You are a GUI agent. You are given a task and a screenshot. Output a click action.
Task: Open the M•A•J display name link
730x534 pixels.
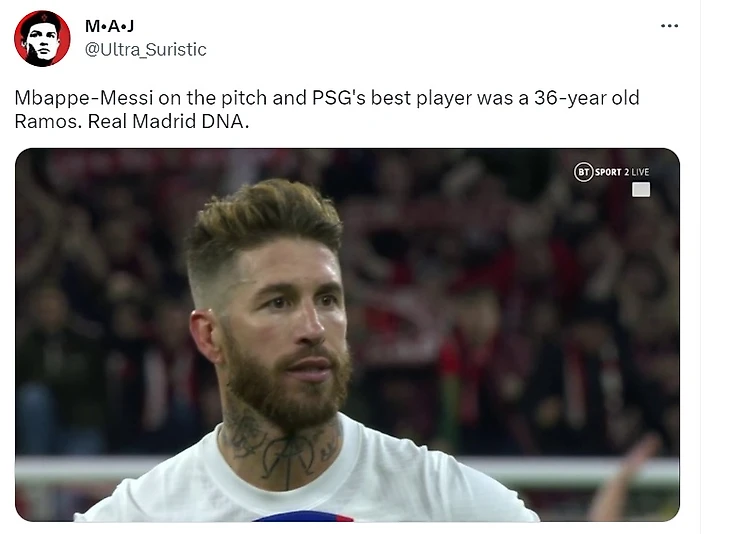click(x=109, y=26)
